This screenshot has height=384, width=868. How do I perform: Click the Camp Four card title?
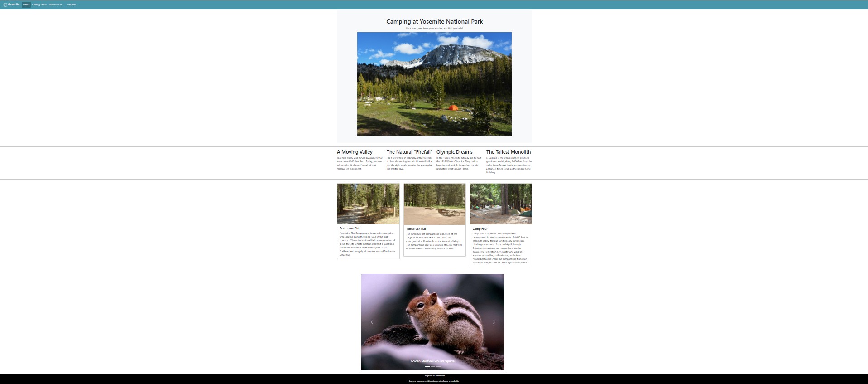(480, 229)
